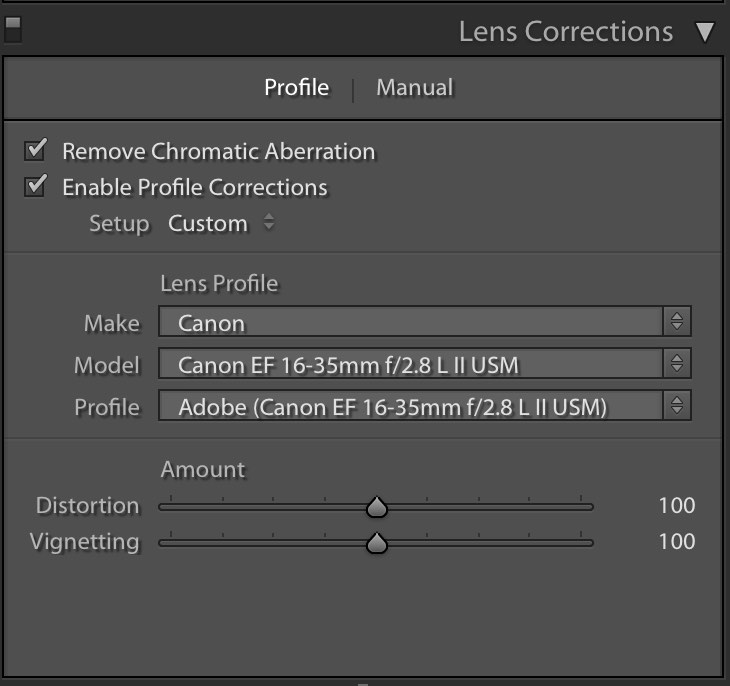Click the Amount heading
The image size is (730, 686).
(x=203, y=469)
